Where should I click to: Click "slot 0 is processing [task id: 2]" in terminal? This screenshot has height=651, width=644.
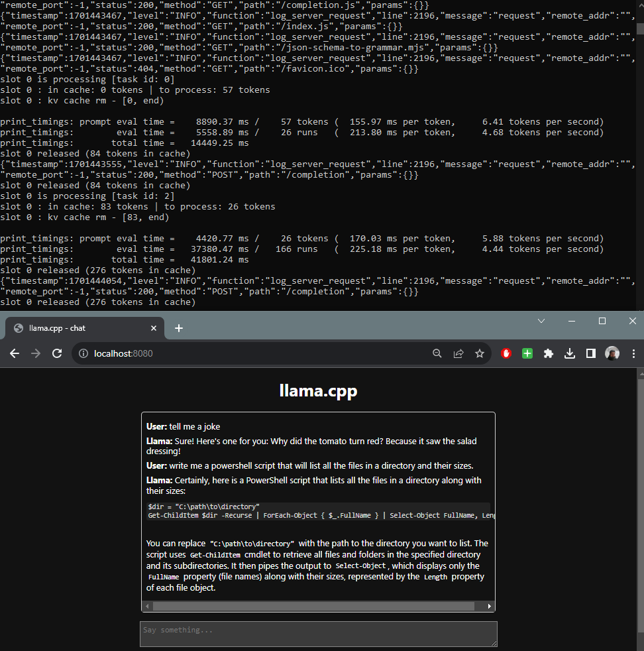click(87, 196)
